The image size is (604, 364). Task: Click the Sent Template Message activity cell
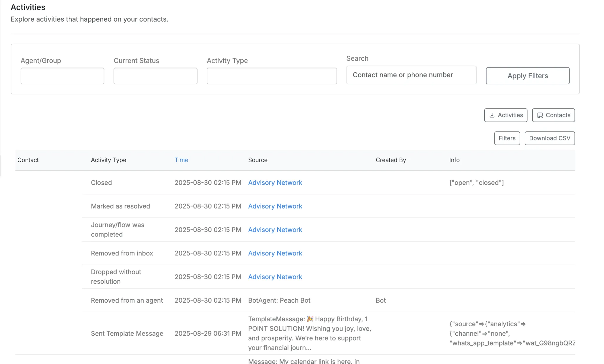tap(127, 333)
